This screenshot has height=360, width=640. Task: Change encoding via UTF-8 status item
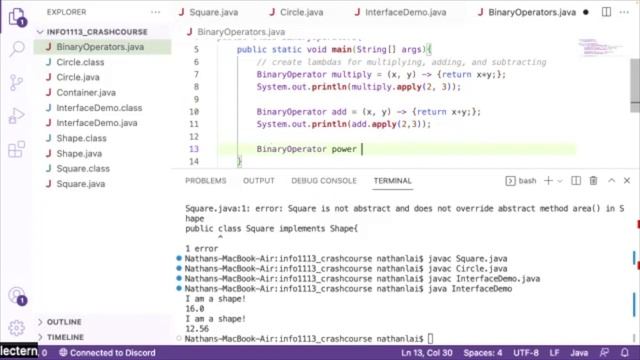526,353
